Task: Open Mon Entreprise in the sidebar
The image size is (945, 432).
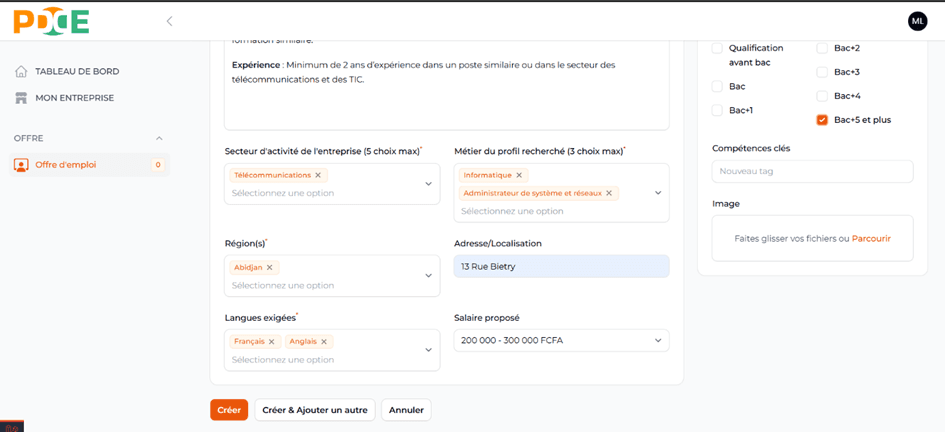Action: pyautogui.click(x=74, y=98)
